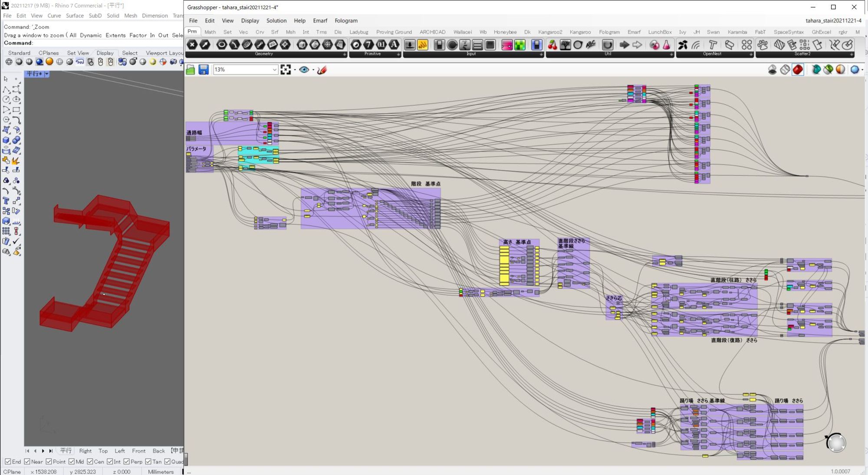Switch to the CPlanes toolbar tab in Rhino
The height and width of the screenshot is (475, 868).
(49, 53)
